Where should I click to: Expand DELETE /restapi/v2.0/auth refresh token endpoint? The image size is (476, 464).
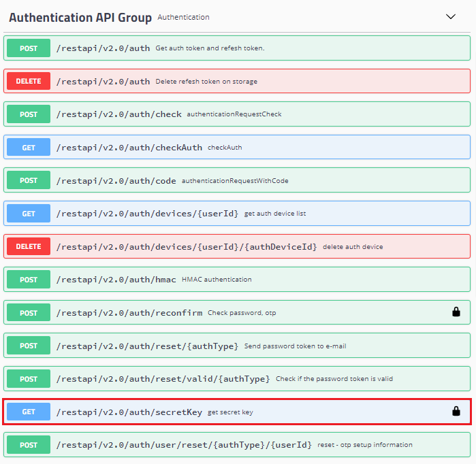pos(103,82)
